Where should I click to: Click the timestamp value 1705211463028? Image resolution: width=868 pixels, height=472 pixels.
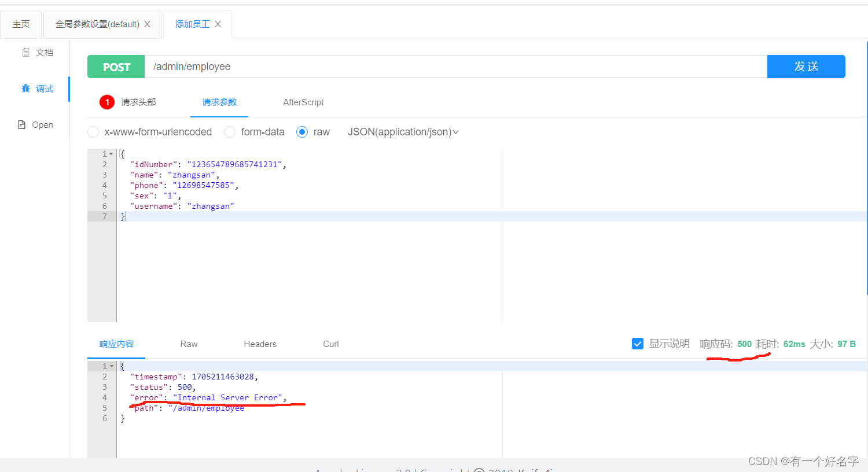[223, 377]
